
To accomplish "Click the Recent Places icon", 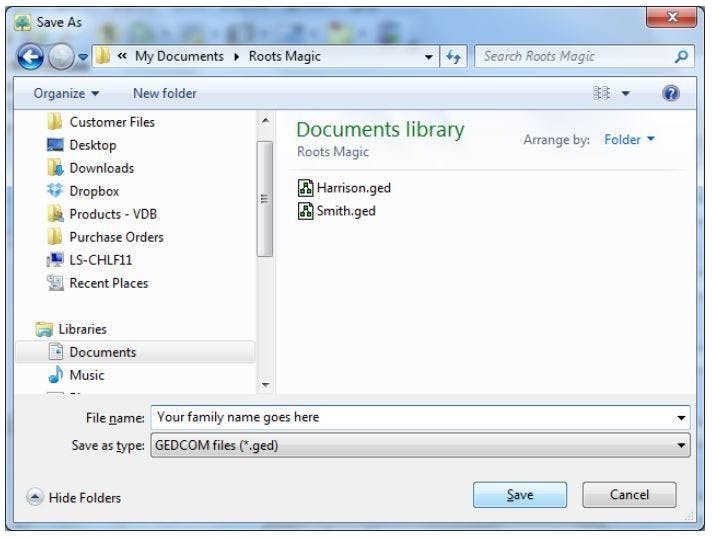I will tap(55, 283).
